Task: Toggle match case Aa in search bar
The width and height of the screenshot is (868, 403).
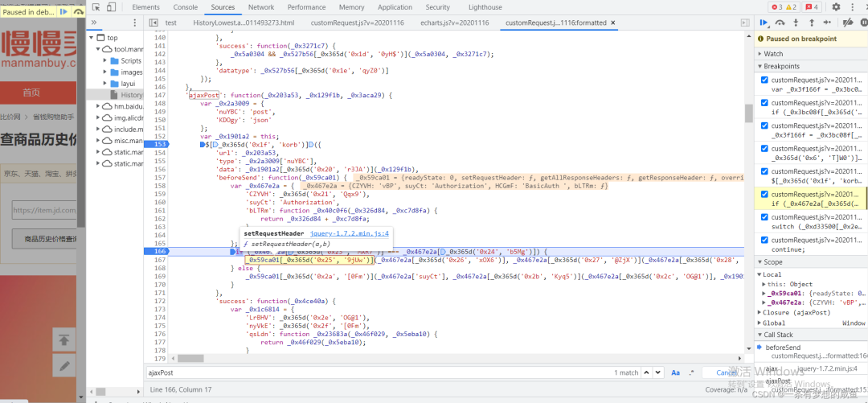Action: (676, 372)
